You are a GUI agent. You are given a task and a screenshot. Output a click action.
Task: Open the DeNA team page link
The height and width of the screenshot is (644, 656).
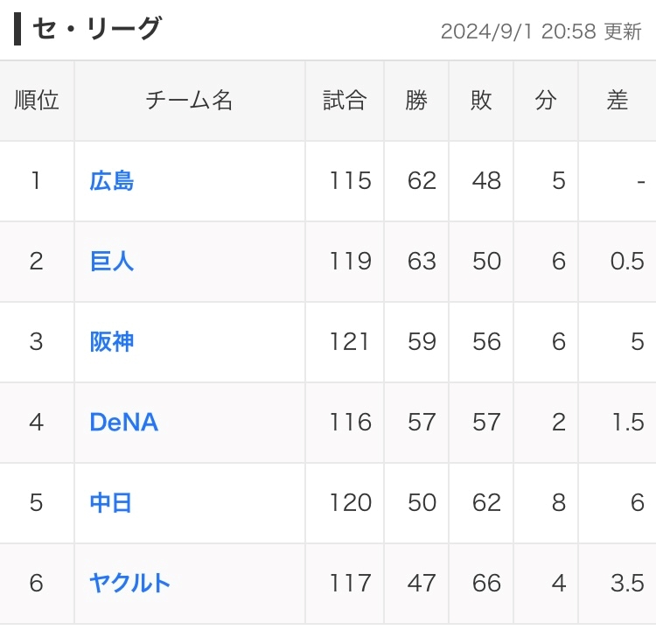click(x=123, y=423)
